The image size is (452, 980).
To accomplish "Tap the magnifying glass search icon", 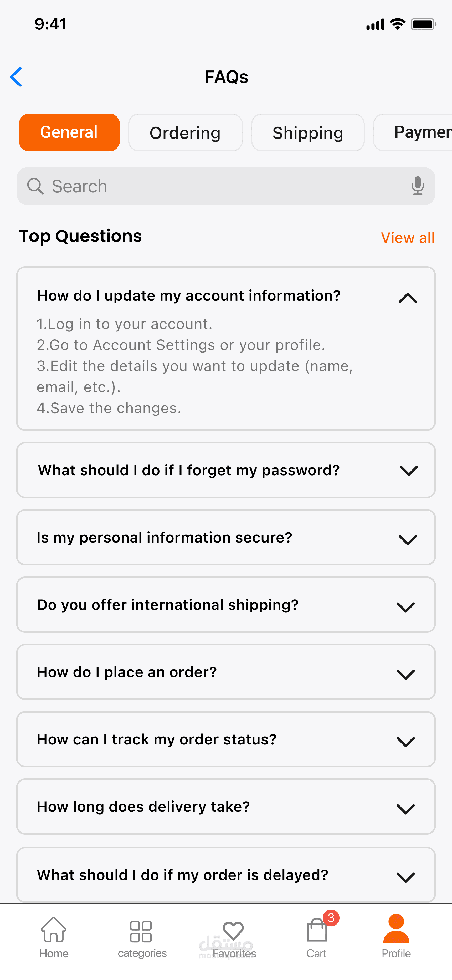I will (x=35, y=186).
